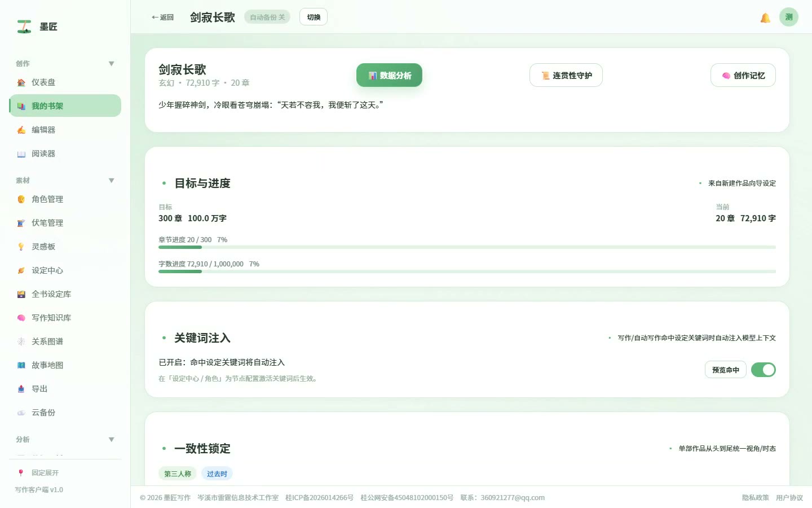Select the 我的书架 bookshelf icon
The image size is (812, 508).
(21, 106)
